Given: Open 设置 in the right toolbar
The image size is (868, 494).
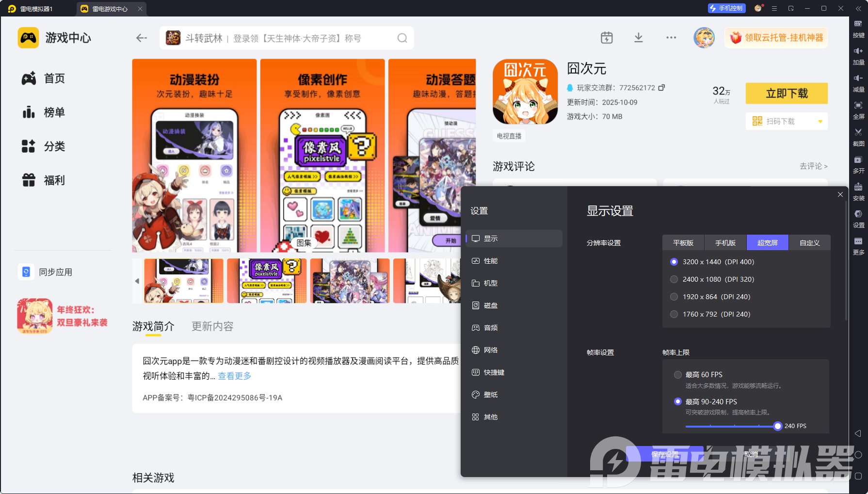Looking at the screenshot, I should pos(858,219).
